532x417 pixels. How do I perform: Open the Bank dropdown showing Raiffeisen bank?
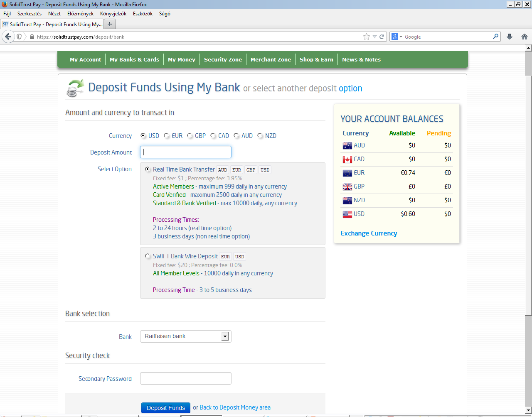pyautogui.click(x=186, y=336)
